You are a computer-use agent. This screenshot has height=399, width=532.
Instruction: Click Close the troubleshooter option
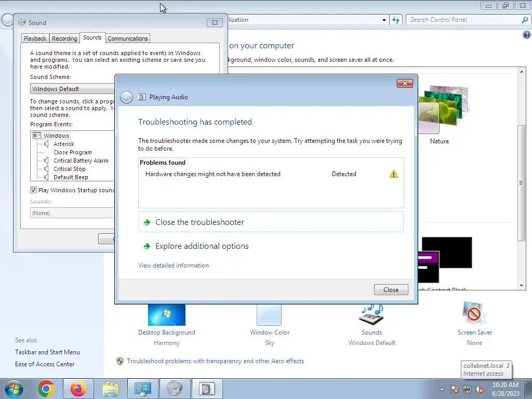pos(271,222)
